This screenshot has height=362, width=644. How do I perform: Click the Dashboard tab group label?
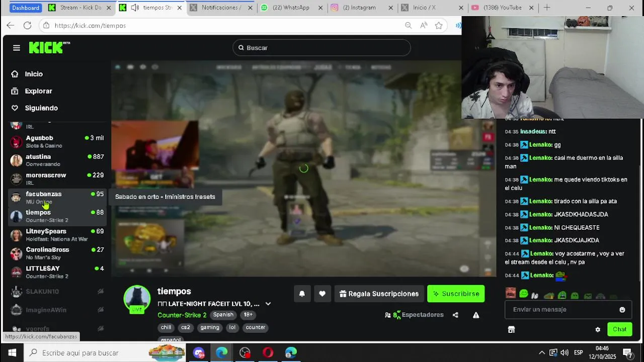(x=26, y=8)
